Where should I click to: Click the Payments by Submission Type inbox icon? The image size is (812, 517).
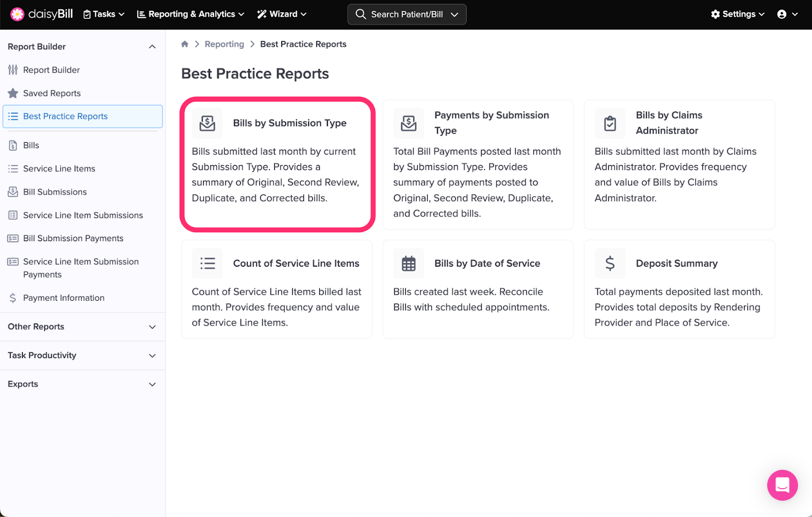[x=409, y=123]
